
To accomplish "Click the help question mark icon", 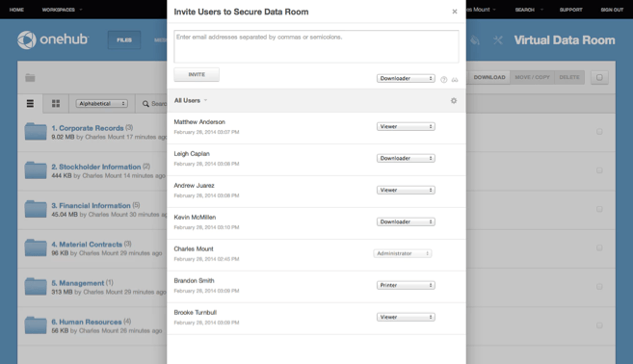I will tap(443, 80).
